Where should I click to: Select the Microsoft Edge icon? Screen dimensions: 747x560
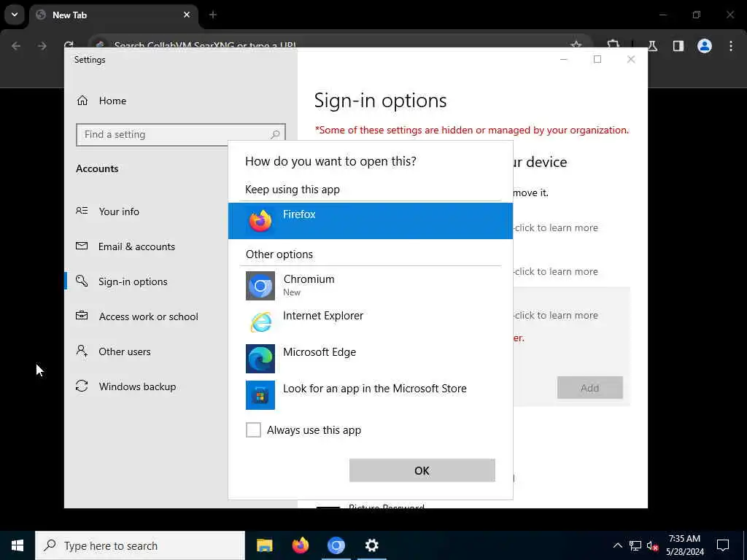point(260,359)
